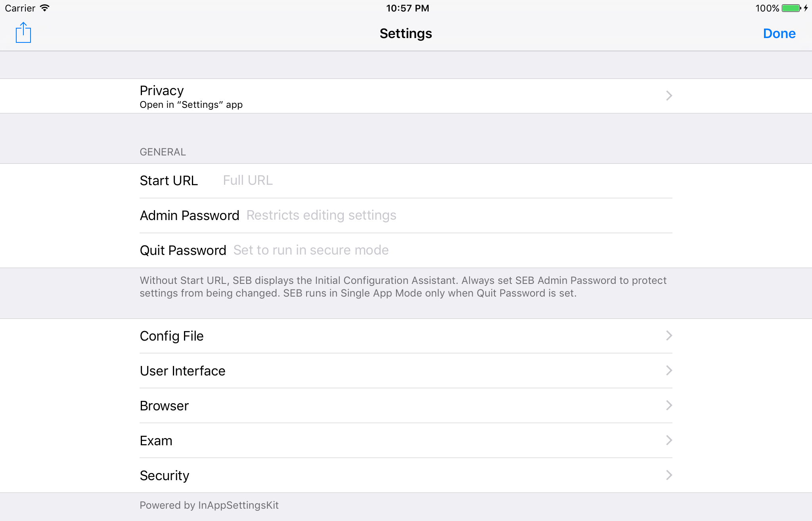Tap the share/export icon
Screen dimensions: 812x521
coord(23,33)
